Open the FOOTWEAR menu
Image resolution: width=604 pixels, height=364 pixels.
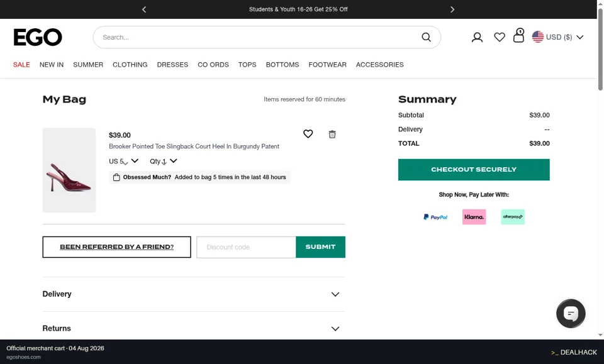pyautogui.click(x=327, y=65)
